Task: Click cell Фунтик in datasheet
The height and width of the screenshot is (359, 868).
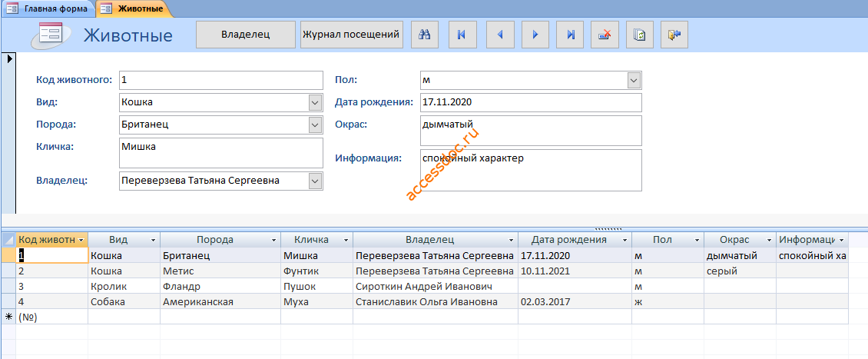Action: [x=316, y=271]
